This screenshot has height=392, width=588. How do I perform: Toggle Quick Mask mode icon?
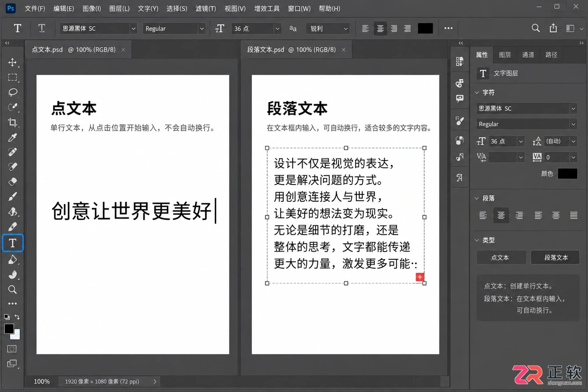[12, 349]
